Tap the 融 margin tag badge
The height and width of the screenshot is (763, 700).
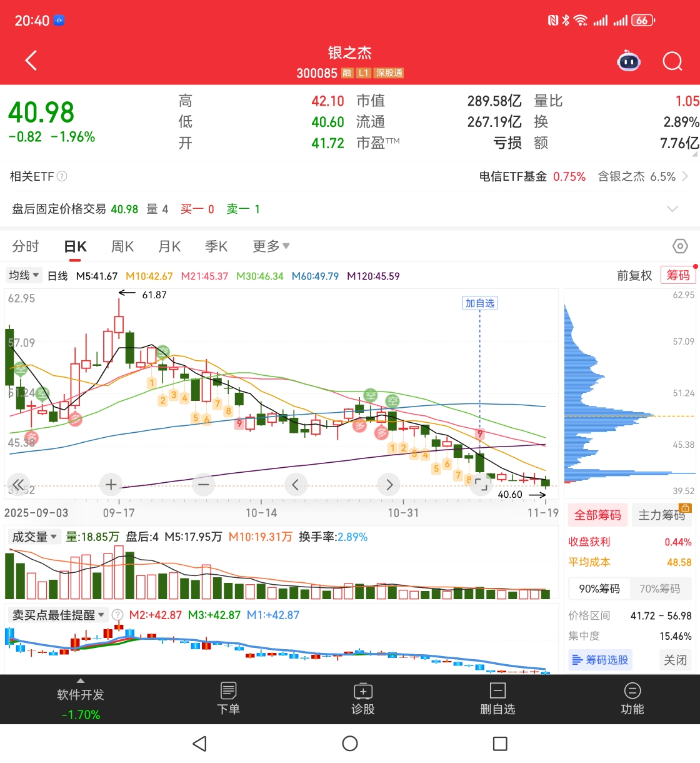[347, 73]
